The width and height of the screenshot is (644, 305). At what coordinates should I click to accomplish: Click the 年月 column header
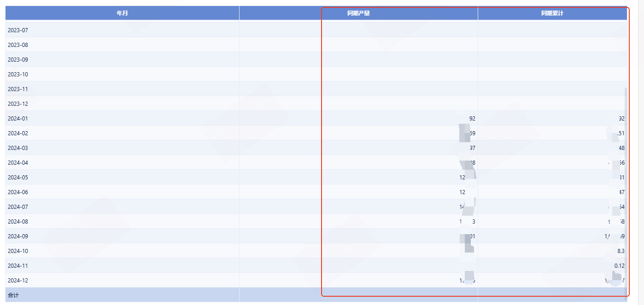(x=122, y=13)
